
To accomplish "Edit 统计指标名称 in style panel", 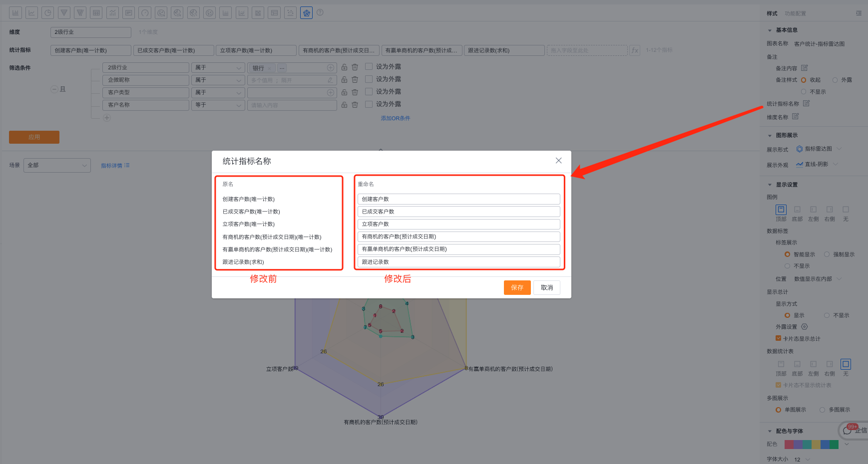I will pyautogui.click(x=806, y=103).
